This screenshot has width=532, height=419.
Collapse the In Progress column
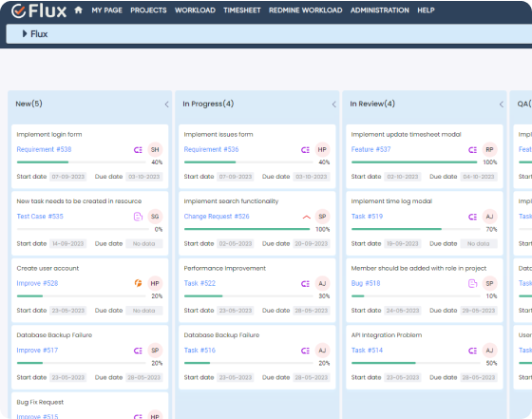click(x=333, y=105)
